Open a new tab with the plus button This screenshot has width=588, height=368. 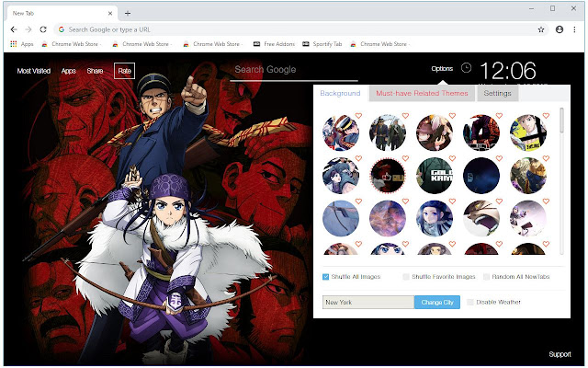click(x=128, y=13)
